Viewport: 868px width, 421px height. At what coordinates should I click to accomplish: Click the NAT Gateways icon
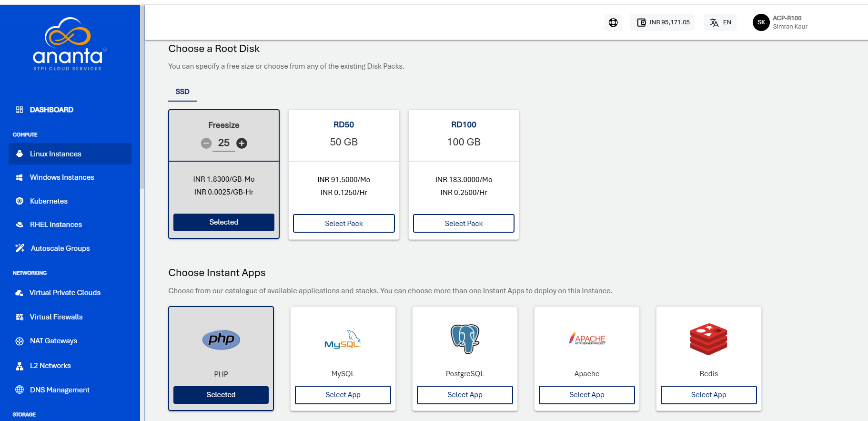pyautogui.click(x=20, y=341)
